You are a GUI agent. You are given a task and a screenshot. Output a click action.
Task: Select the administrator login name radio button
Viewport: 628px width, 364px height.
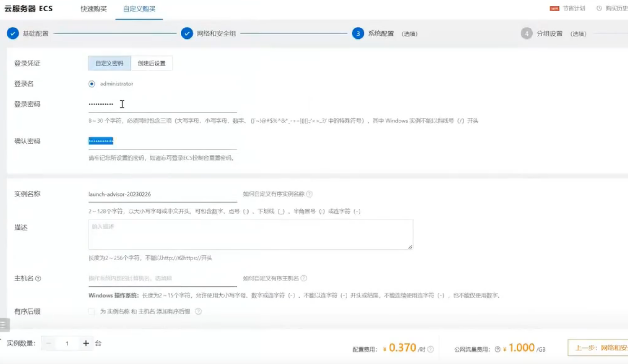92,84
